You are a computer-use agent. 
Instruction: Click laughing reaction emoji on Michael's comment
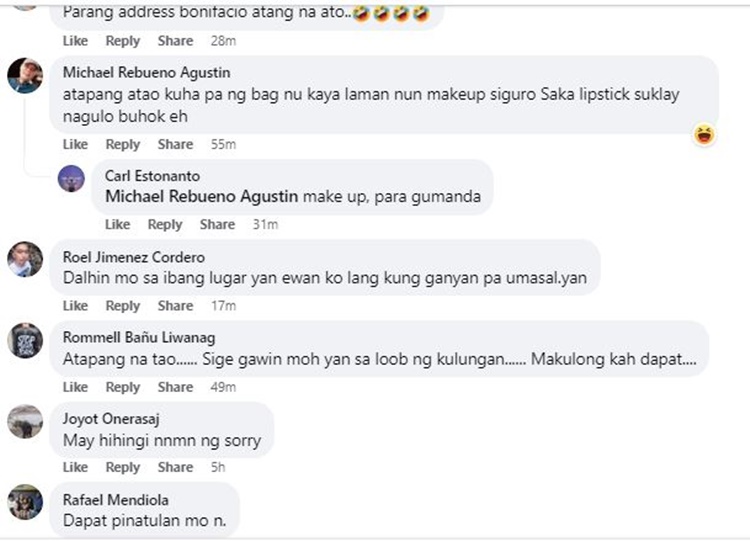click(705, 134)
